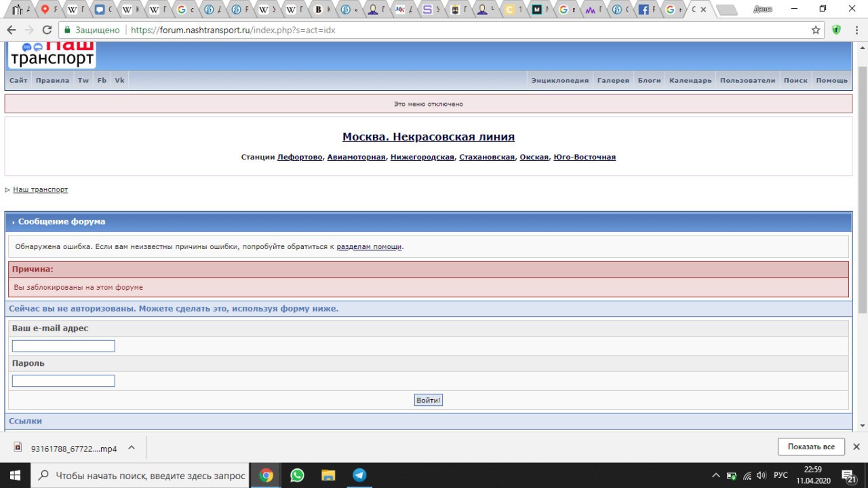
Task: Open the Vk link in menu
Action: pos(119,80)
